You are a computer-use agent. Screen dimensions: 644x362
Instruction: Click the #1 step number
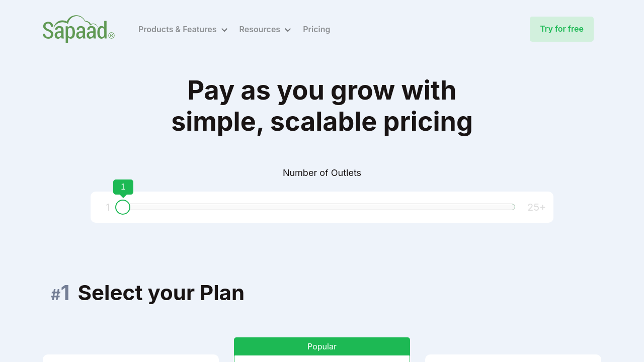(60, 294)
